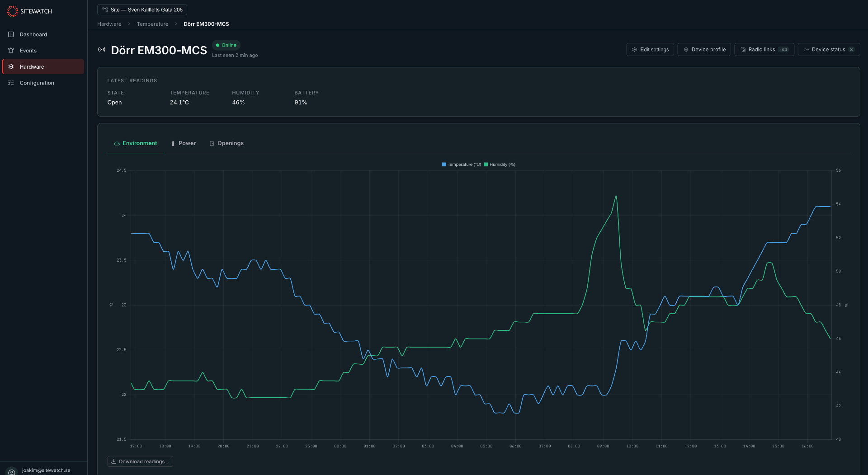The image size is (868, 475).
Task: Toggle Temperature (°C) series in legend
Action: 461,165
